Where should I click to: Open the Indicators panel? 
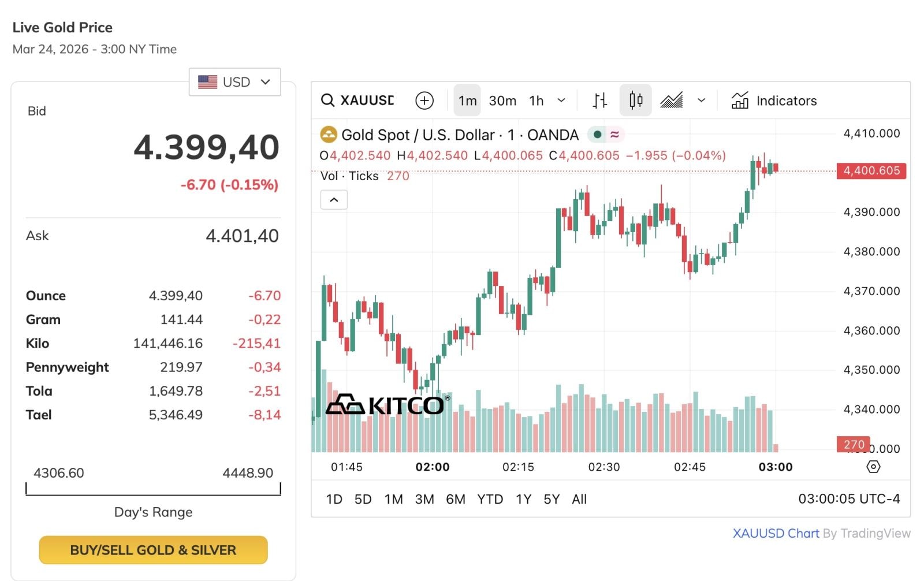pyautogui.click(x=774, y=100)
